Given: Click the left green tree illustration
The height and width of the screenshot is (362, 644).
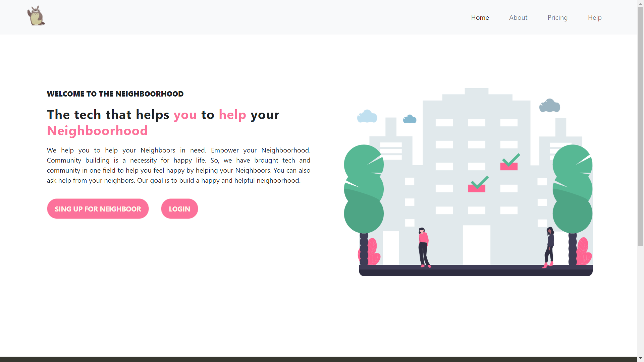Looking at the screenshot, I should (364, 189).
